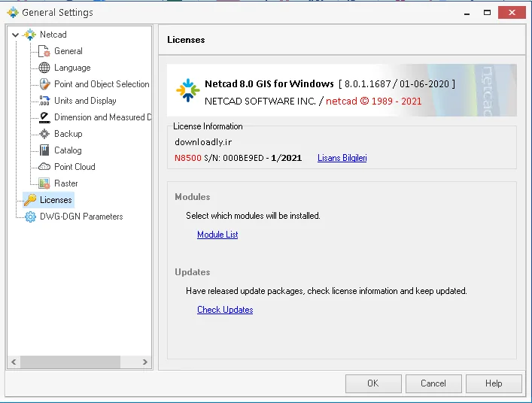Click 'Netcad 8.0 GIS for Windows' title text

(x=269, y=83)
